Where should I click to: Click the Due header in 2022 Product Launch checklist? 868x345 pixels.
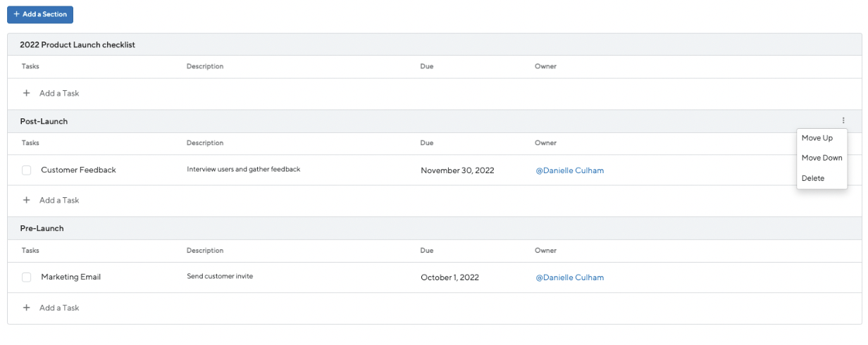tap(426, 66)
